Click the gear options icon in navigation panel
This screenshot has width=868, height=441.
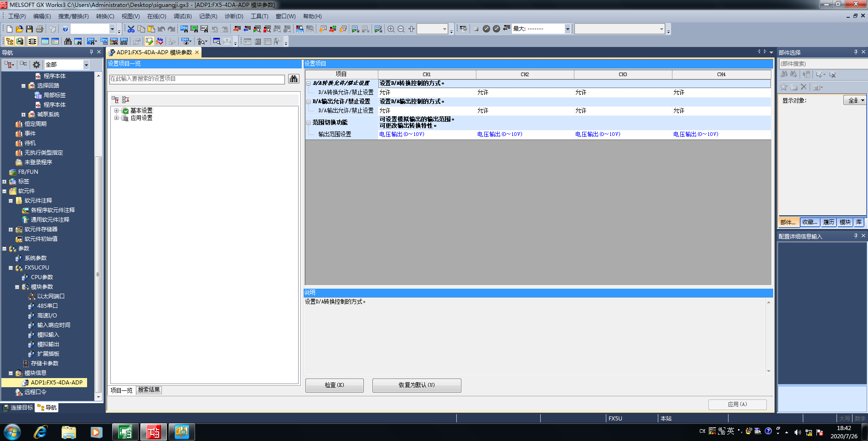pos(36,65)
